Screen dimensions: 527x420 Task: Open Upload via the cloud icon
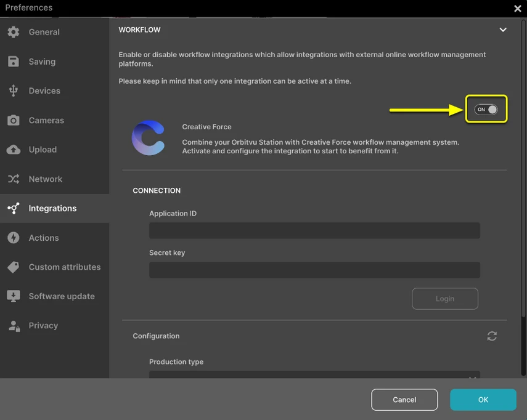pos(14,150)
